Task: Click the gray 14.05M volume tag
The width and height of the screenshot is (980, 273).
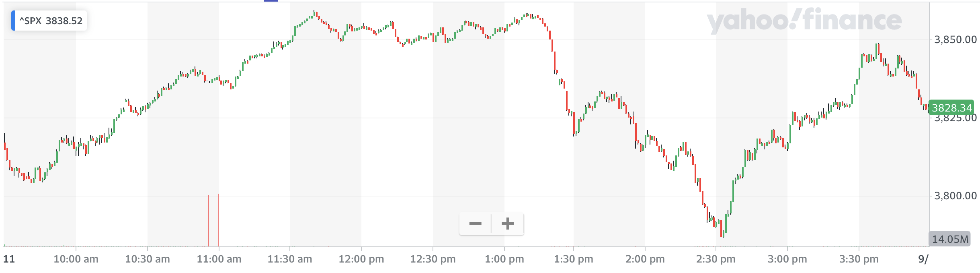Action: pos(949,239)
